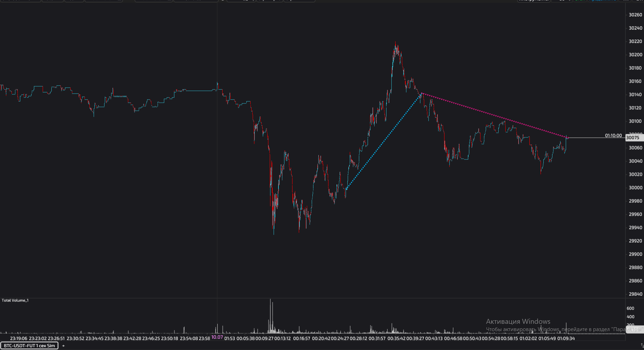Screen dimensions: 644x350
Task: Click the point where both trend lines meet
Action: point(421,93)
